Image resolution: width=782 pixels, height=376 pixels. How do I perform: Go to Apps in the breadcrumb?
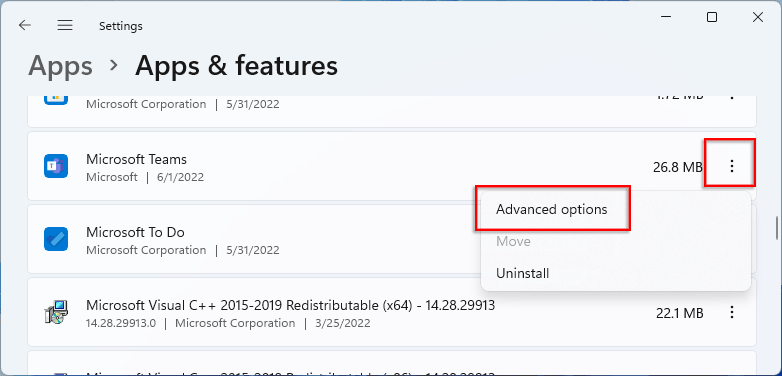coord(60,66)
